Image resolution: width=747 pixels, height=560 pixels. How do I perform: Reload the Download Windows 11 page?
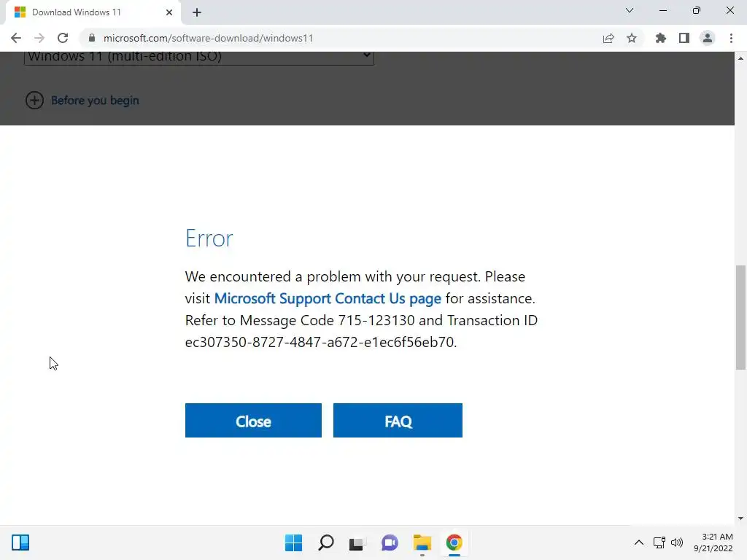(63, 38)
